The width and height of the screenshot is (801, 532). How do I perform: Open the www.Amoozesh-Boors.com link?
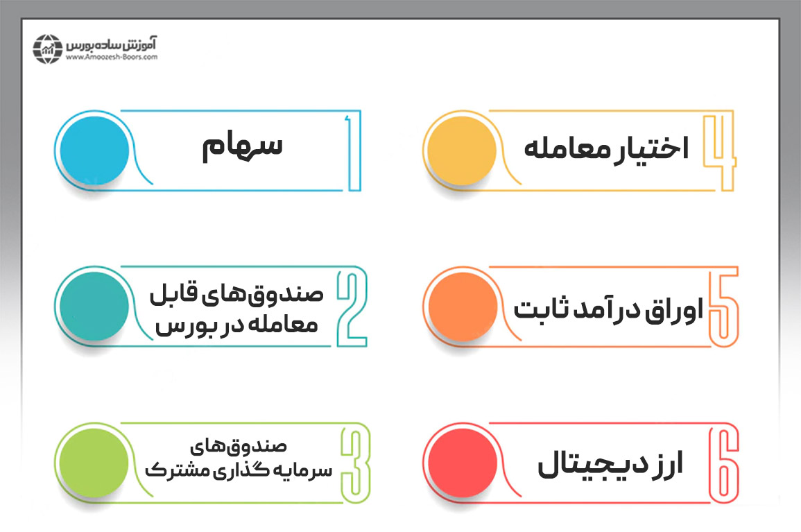(x=112, y=58)
